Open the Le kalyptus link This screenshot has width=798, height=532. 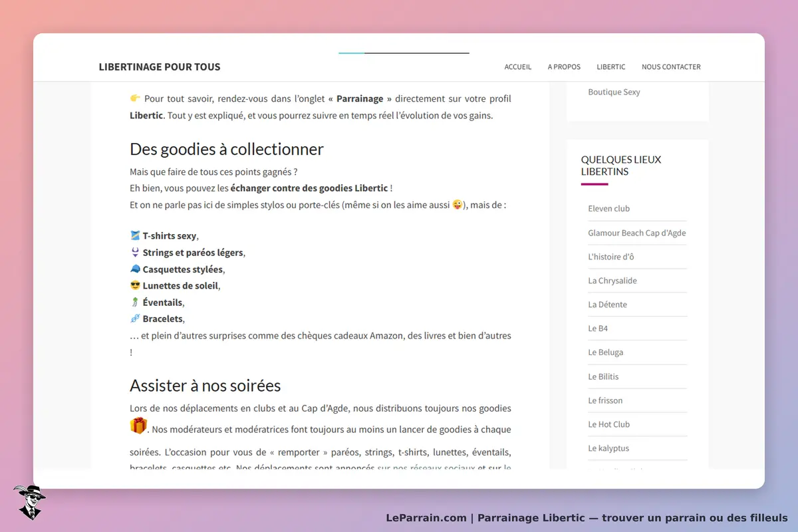pyautogui.click(x=608, y=448)
